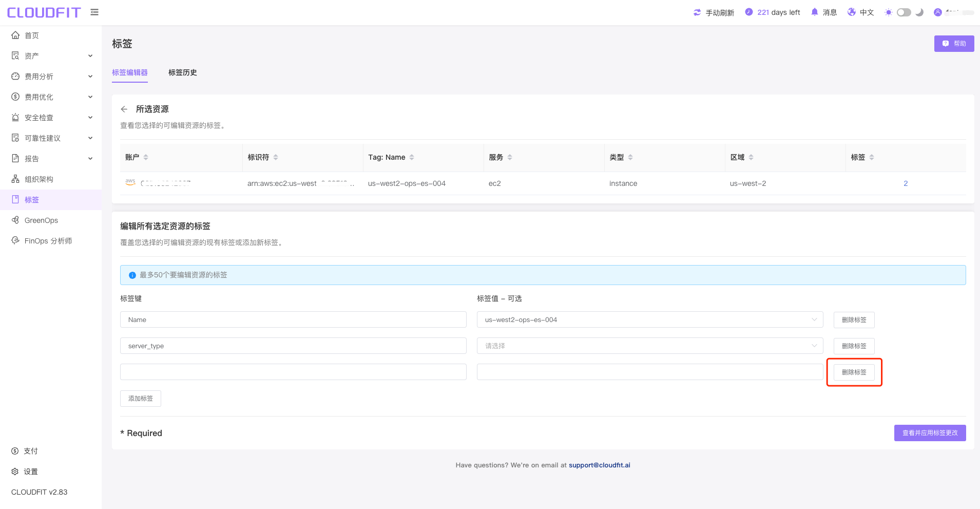Collapse sidebar with hamburger menu icon
Viewport: 980px width, 509px height.
(94, 12)
